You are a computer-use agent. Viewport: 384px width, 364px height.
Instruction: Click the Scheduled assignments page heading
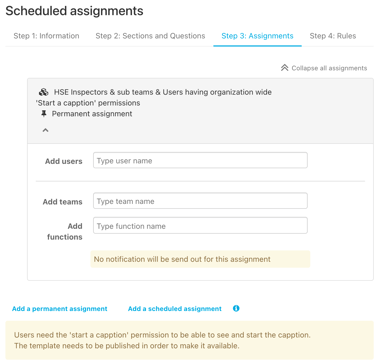click(74, 11)
